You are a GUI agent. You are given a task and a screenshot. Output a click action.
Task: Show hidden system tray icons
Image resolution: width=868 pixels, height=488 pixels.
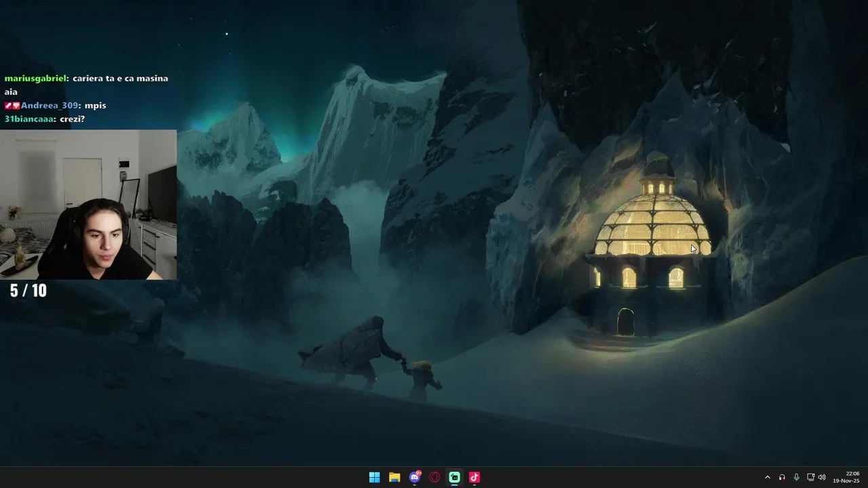768,477
